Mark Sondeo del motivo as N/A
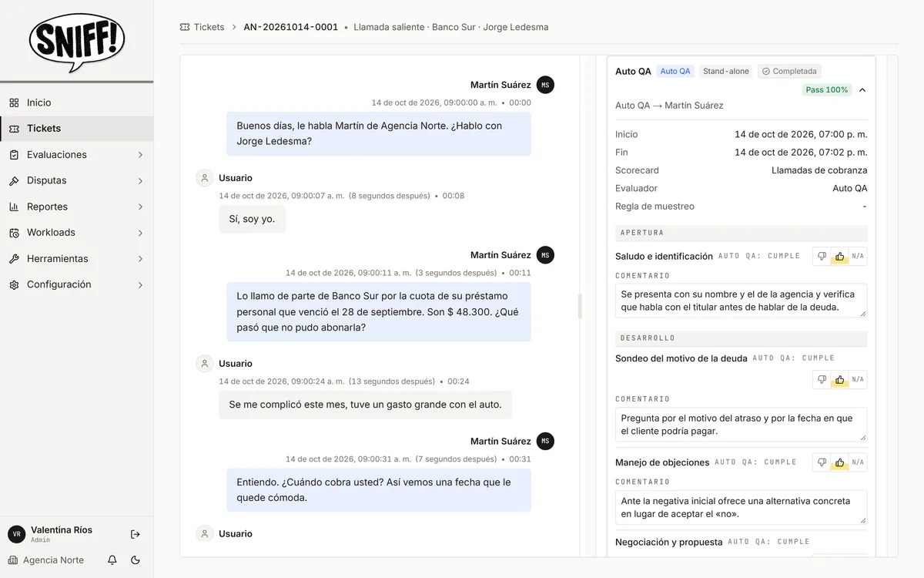The width and height of the screenshot is (924, 578). 858,379
